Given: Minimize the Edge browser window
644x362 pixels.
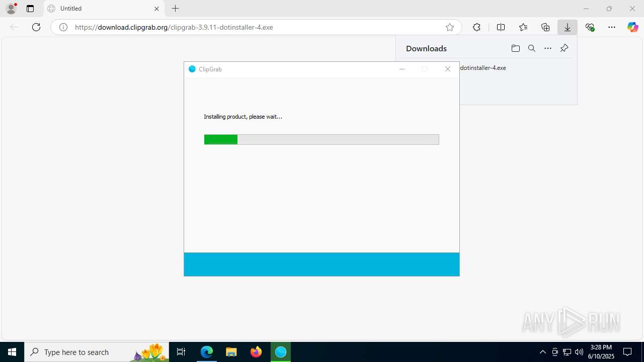Looking at the screenshot, I should (x=586, y=9).
